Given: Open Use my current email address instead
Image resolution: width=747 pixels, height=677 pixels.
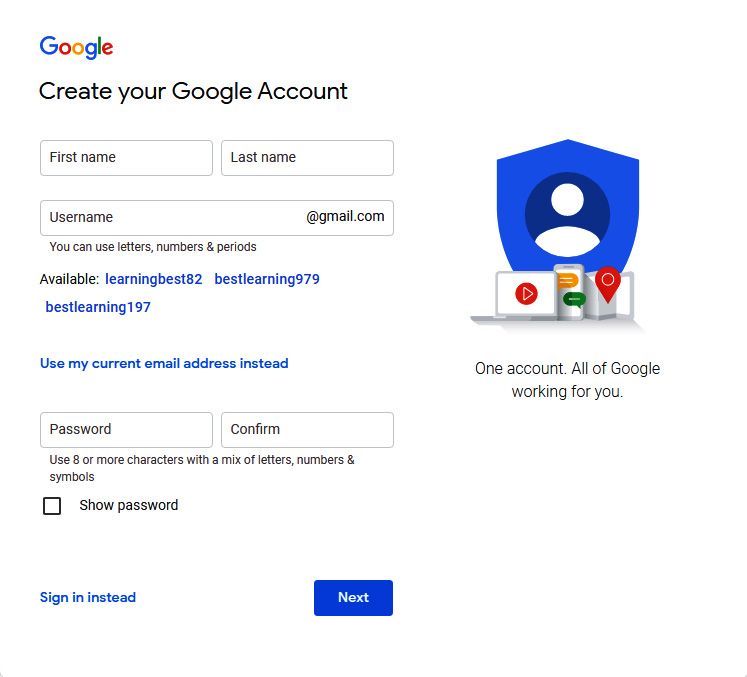Looking at the screenshot, I should [164, 364].
